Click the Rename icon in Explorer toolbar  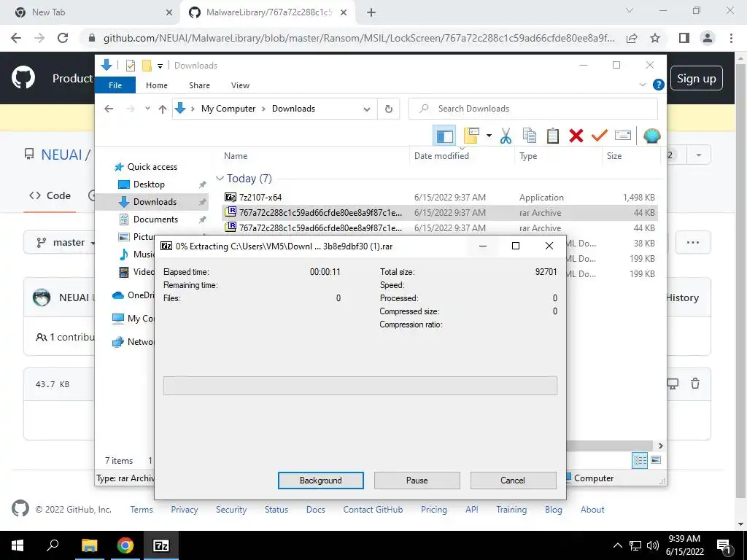pos(623,136)
